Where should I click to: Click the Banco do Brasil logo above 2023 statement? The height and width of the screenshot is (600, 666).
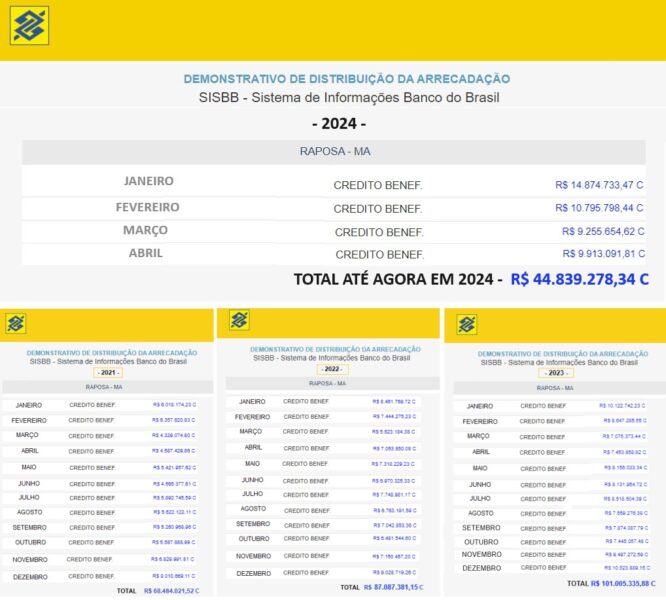tap(467, 324)
